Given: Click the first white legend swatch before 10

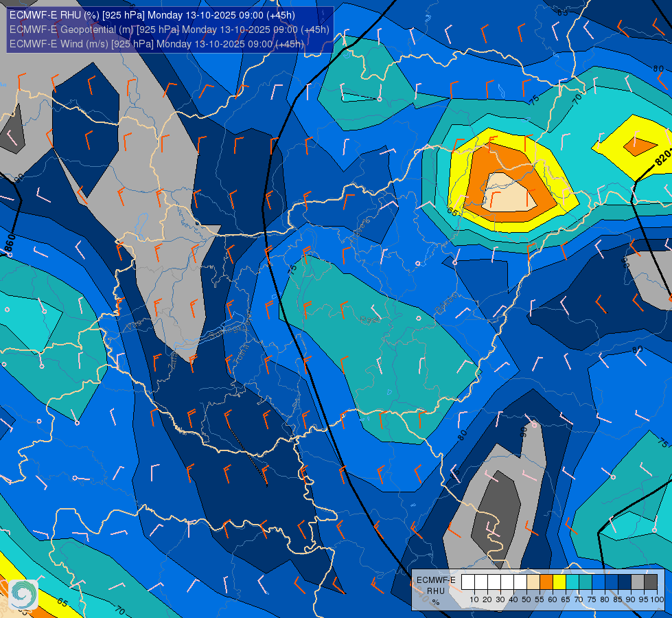Looking at the screenshot, I should [468, 582].
